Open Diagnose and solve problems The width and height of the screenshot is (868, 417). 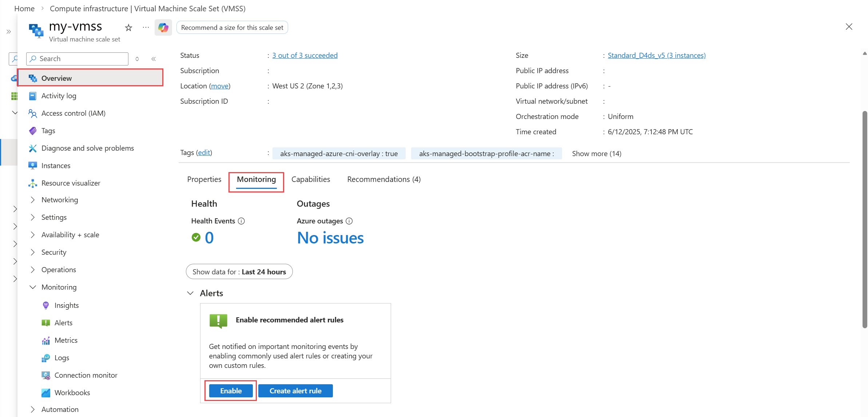coord(88,148)
